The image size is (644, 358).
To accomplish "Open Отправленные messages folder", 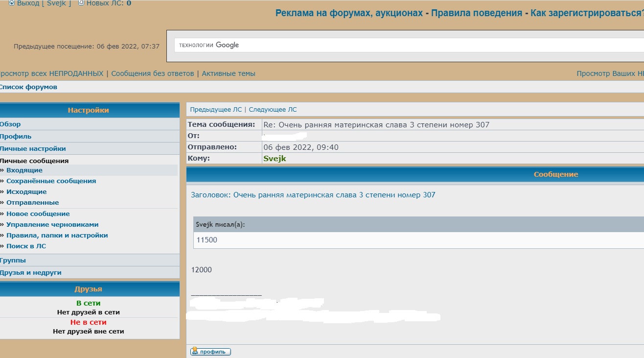I will coord(32,203).
